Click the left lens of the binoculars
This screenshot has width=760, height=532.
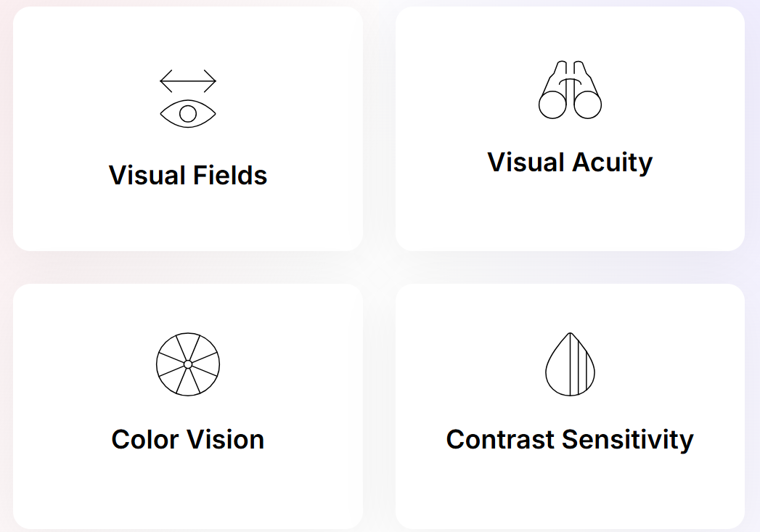552,105
